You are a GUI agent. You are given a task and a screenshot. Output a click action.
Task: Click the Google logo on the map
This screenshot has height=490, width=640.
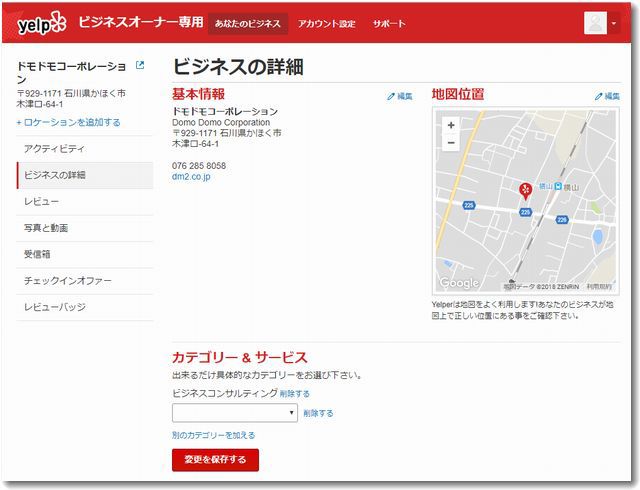pyautogui.click(x=459, y=283)
